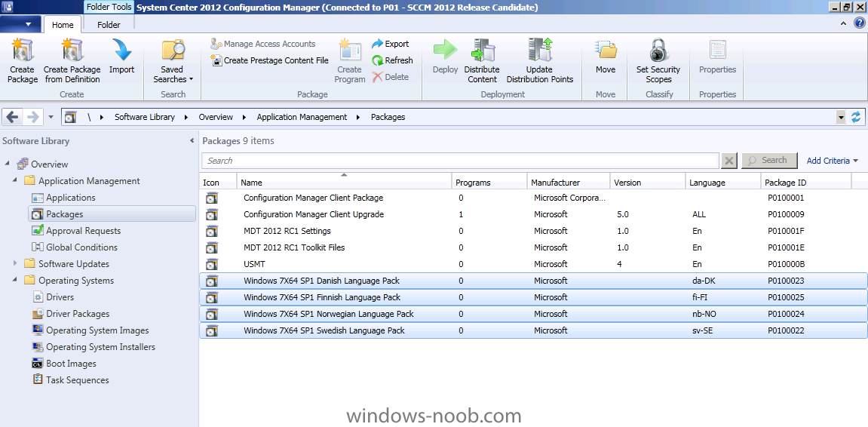Click the package Search text box
Screen dimensions: 868x427
460,161
